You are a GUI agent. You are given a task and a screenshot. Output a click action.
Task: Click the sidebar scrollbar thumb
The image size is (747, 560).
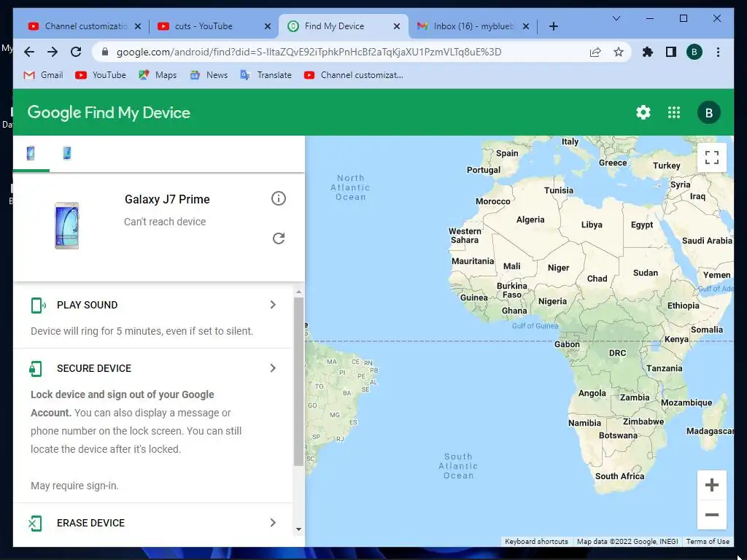(298, 381)
